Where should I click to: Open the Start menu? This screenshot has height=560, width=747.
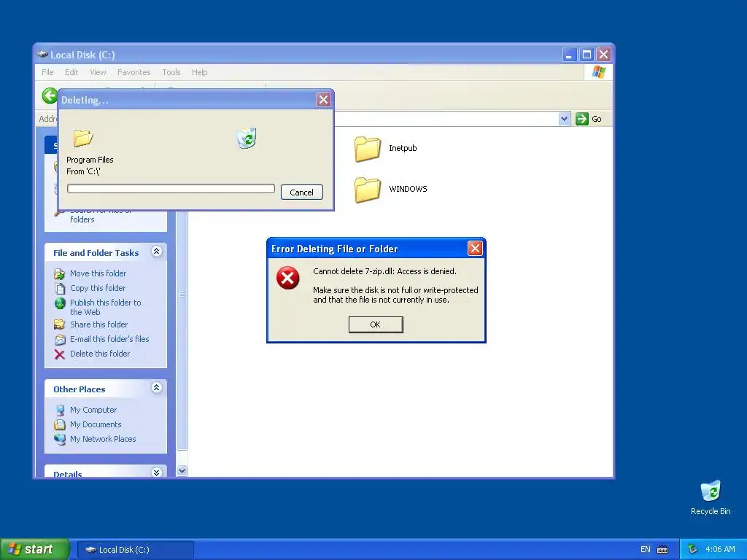click(34, 550)
